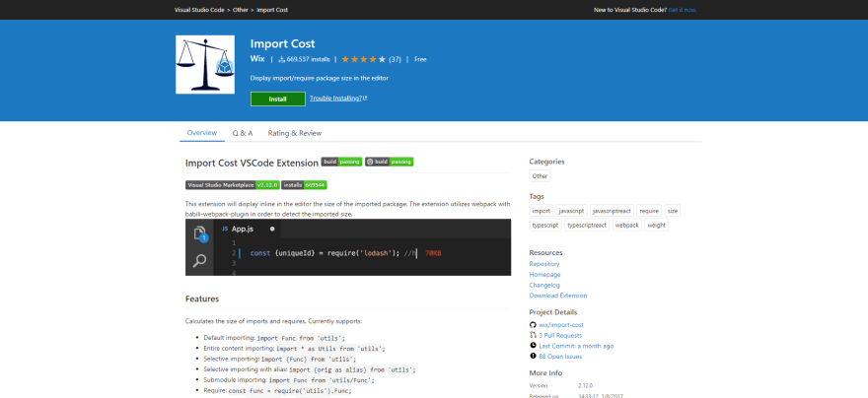Select the Overview tab
Image resolution: width=868 pixels, height=398 pixels.
tap(201, 133)
